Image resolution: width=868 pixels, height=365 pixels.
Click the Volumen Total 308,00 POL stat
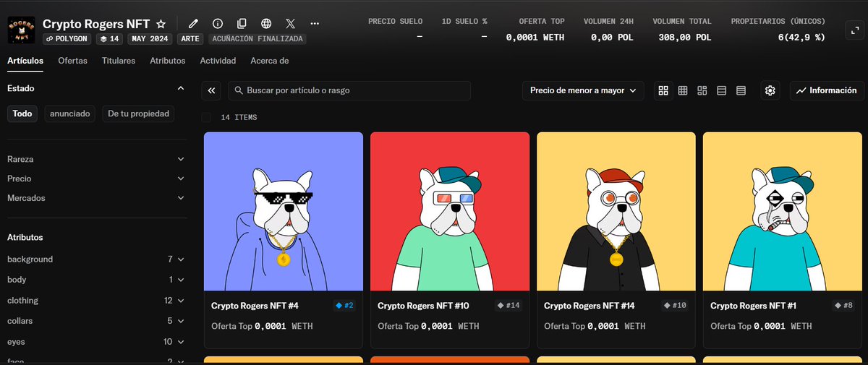tap(682, 30)
